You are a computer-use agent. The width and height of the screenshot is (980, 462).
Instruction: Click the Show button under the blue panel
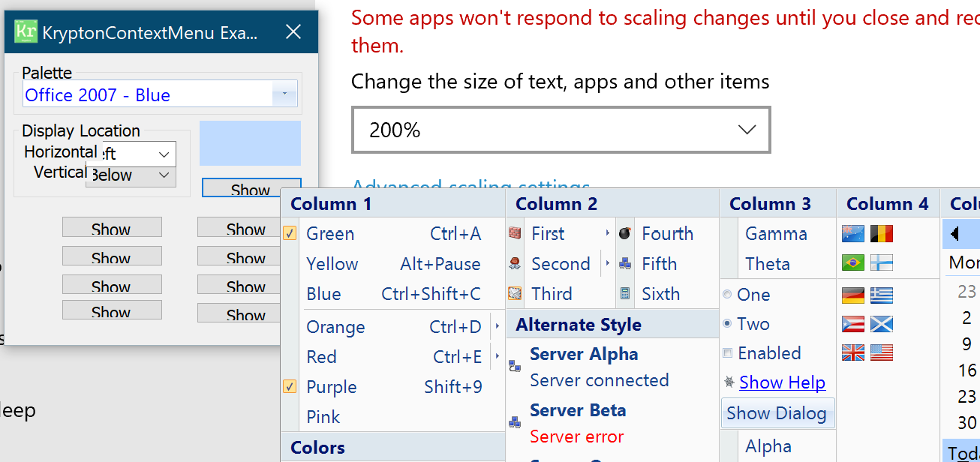(x=251, y=188)
